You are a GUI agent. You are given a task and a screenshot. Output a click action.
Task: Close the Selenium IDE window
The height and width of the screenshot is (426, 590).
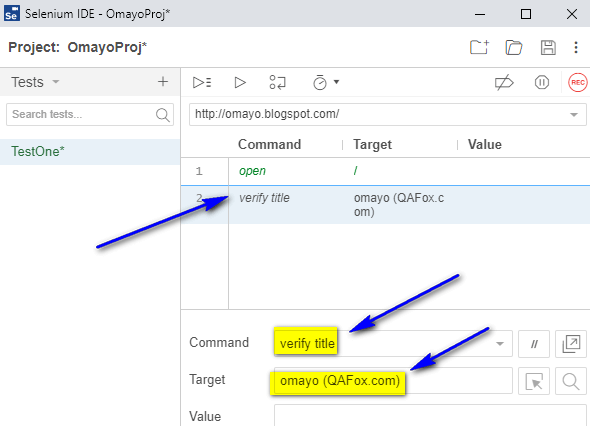click(572, 14)
